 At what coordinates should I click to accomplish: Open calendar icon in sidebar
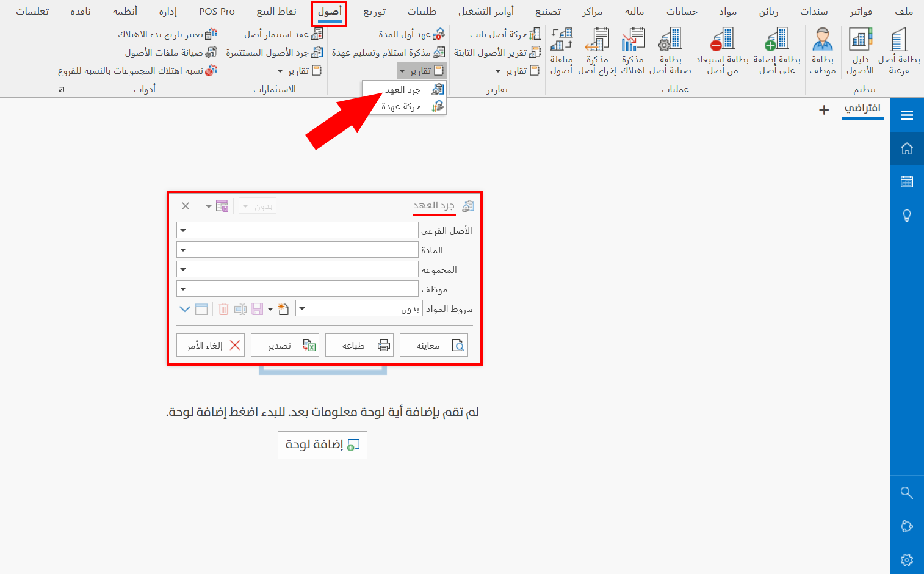pos(907,181)
